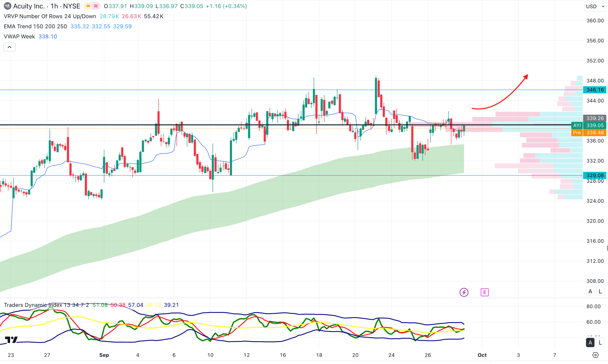The width and height of the screenshot is (608, 364).
Task: Toggle log scale on indicator pane
Action: [x=600, y=342]
